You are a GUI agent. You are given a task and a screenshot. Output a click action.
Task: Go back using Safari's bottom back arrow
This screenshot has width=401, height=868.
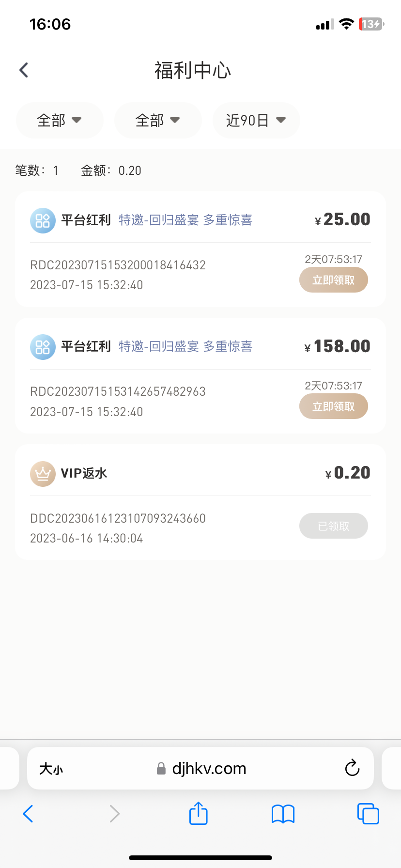pos(28,814)
